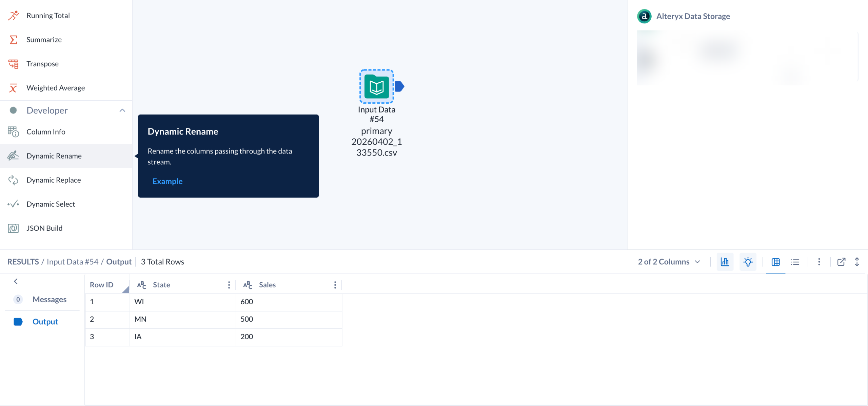Click the Input Data output anchor
The height and width of the screenshot is (406, 868).
pyautogui.click(x=399, y=87)
